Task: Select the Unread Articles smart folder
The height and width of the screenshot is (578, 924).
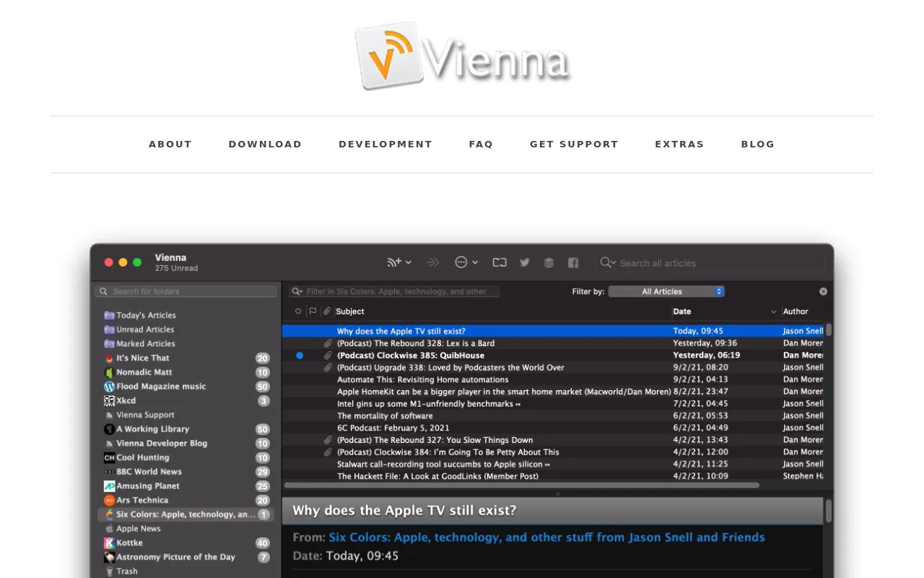Action: pyautogui.click(x=145, y=329)
